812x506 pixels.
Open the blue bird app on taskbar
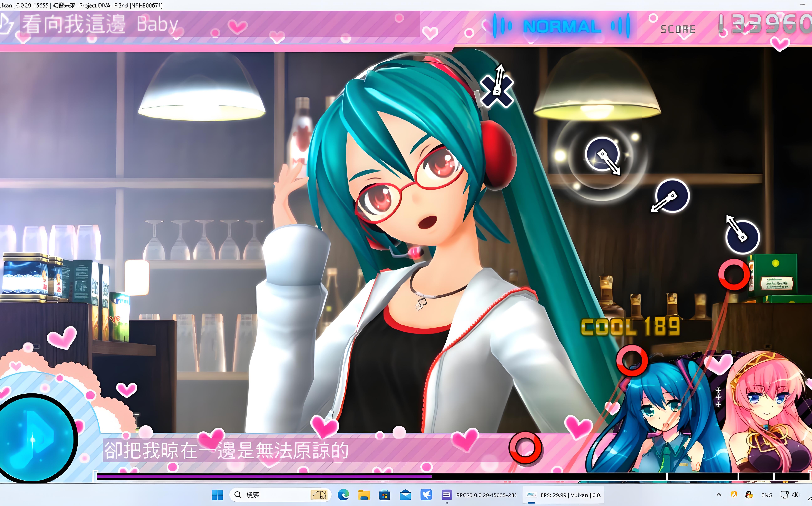(x=426, y=495)
